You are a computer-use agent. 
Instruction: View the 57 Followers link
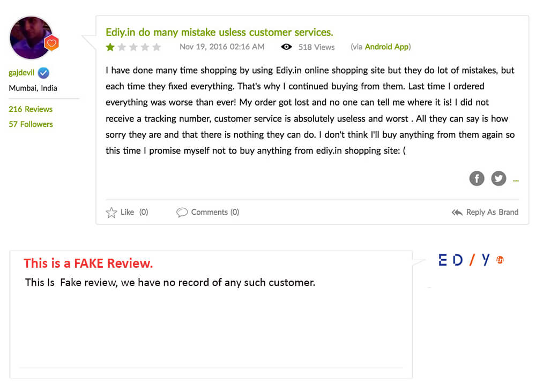click(x=31, y=124)
